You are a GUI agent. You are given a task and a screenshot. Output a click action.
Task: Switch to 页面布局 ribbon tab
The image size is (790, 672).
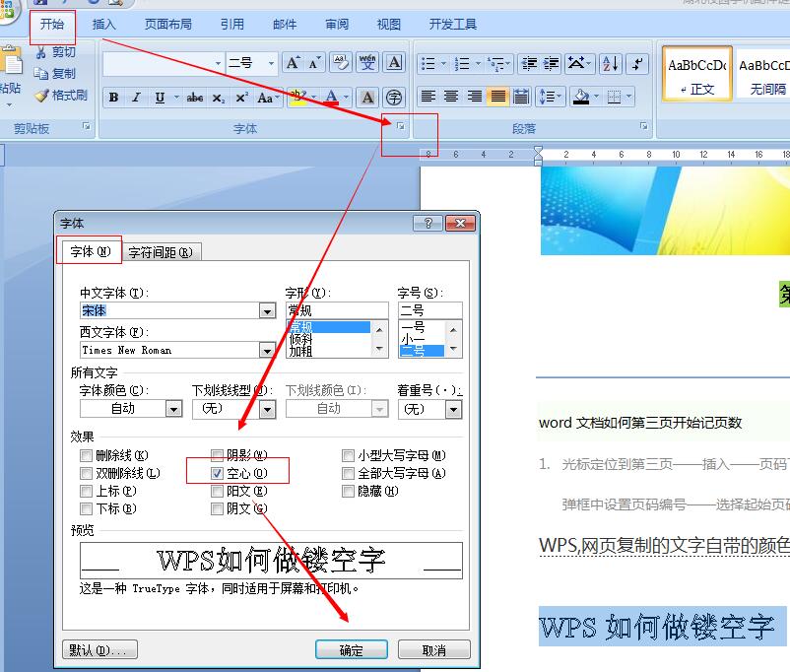pyautogui.click(x=168, y=25)
